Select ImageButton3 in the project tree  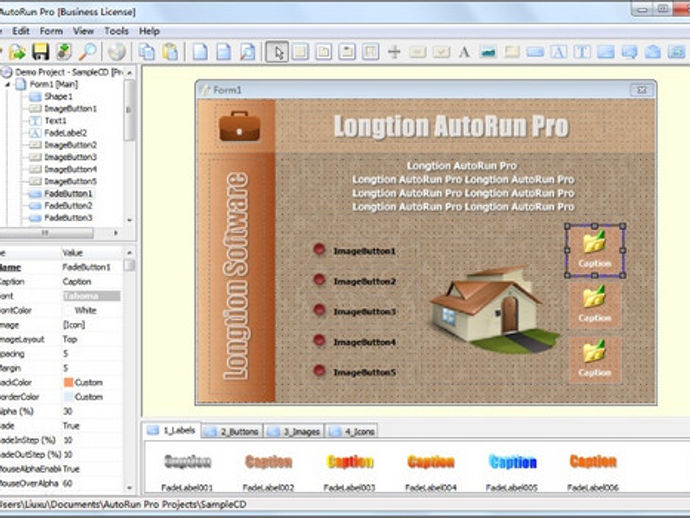[70, 157]
